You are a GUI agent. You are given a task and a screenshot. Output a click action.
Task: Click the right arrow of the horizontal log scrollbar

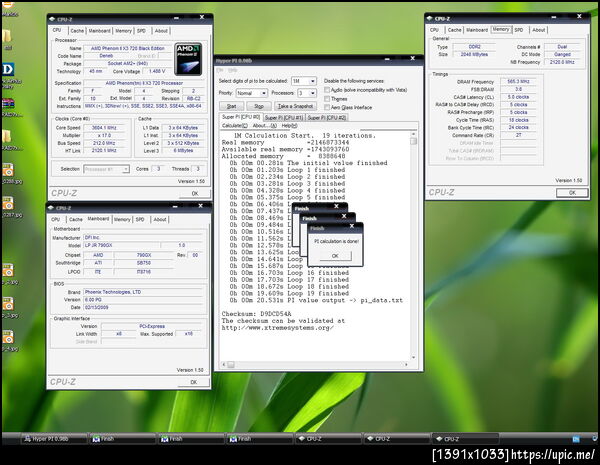coord(406,365)
